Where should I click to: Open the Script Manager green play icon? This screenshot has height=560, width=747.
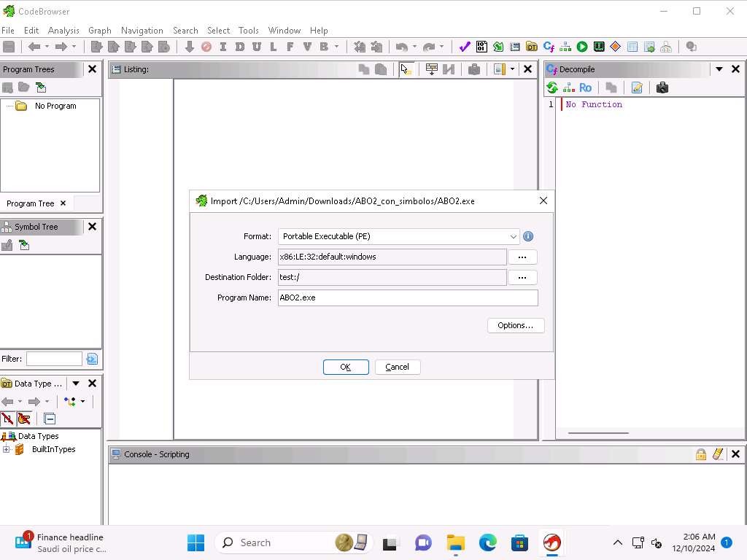coord(582,47)
